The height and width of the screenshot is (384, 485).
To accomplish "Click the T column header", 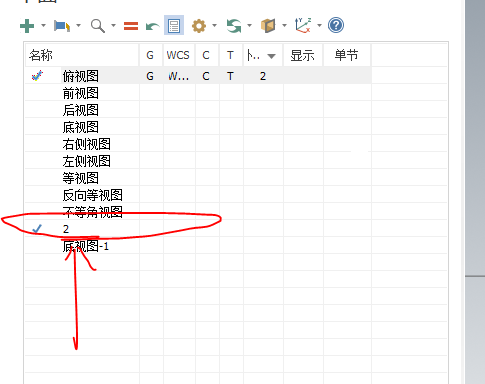I will coord(231,55).
